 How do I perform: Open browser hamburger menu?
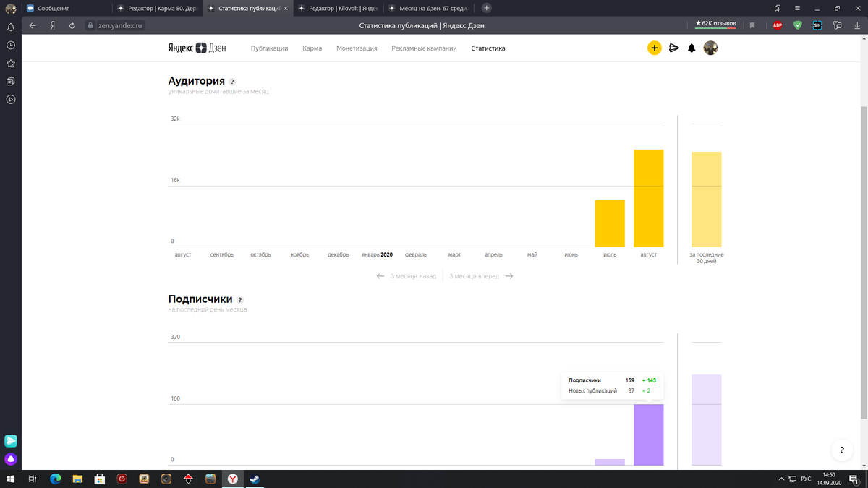797,8
